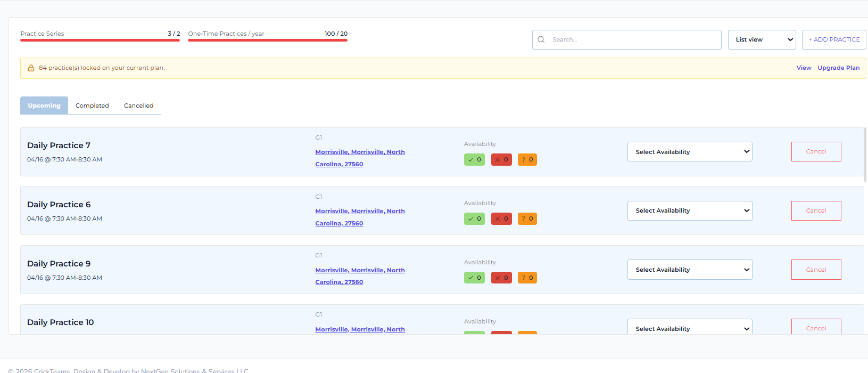The height and width of the screenshot is (373, 868).
Task: Switch to the Completed tab
Action: tap(92, 106)
